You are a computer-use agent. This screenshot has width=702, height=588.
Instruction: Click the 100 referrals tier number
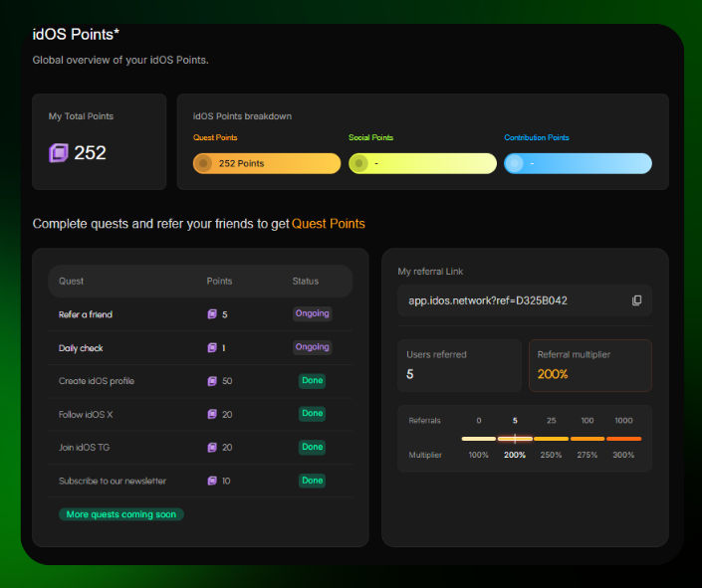click(x=587, y=420)
